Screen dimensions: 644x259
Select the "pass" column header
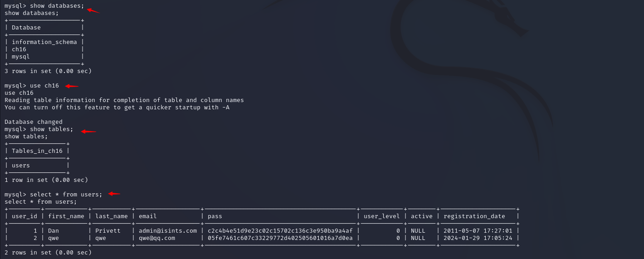(x=215, y=216)
